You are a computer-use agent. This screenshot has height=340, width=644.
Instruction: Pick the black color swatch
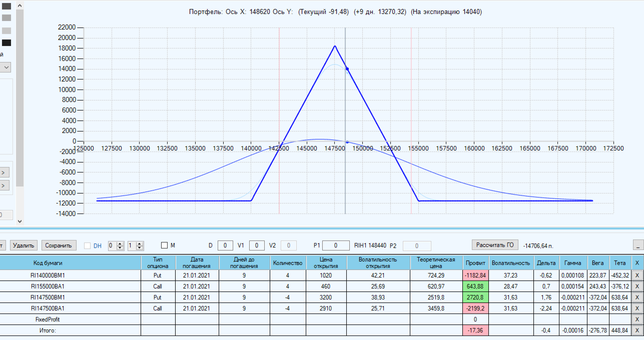(x=7, y=43)
